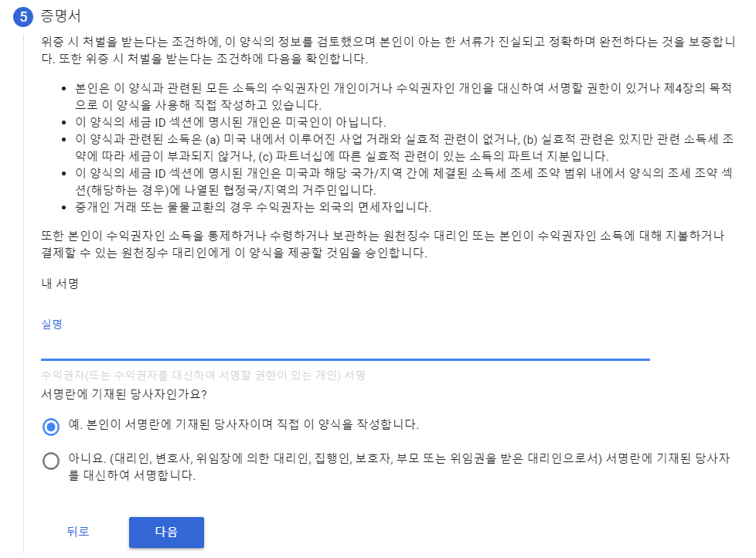
Task: Click the bullet stating 미국인이 아닙니다
Action: (230, 122)
